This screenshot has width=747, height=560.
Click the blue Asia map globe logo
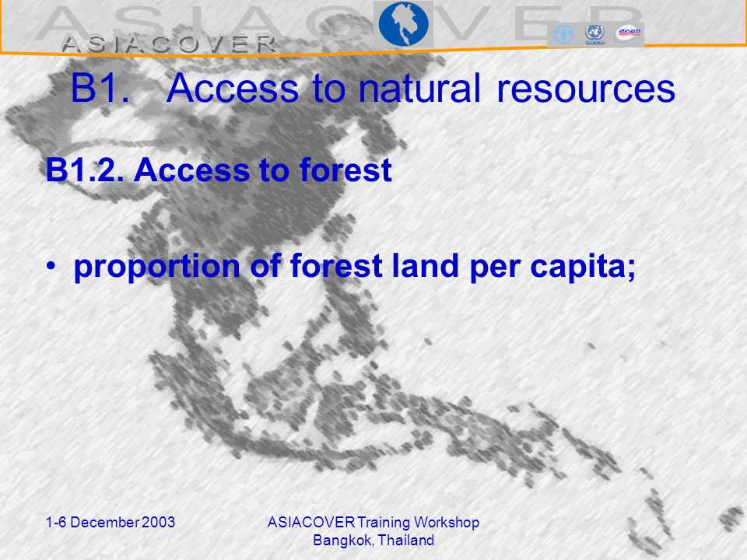(x=404, y=23)
